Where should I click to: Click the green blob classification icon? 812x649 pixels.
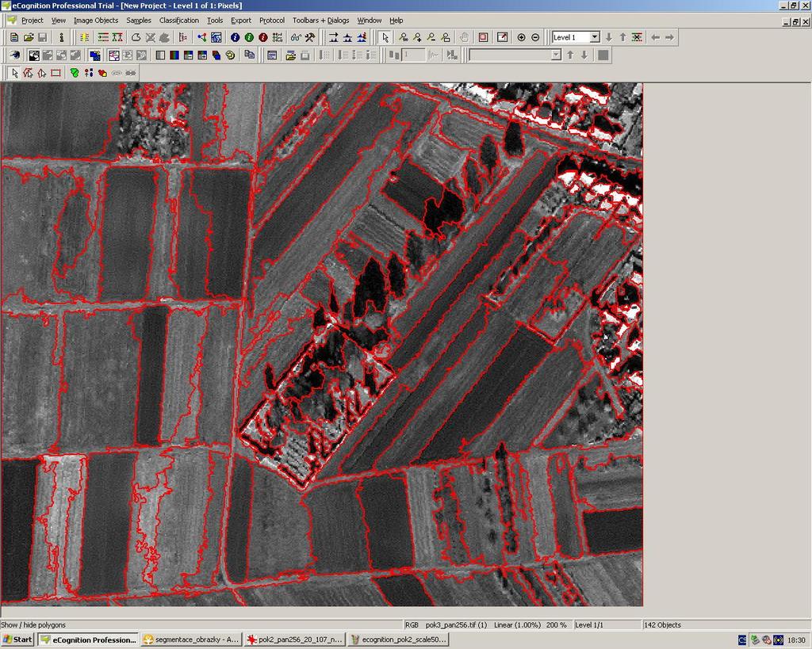(x=75, y=73)
